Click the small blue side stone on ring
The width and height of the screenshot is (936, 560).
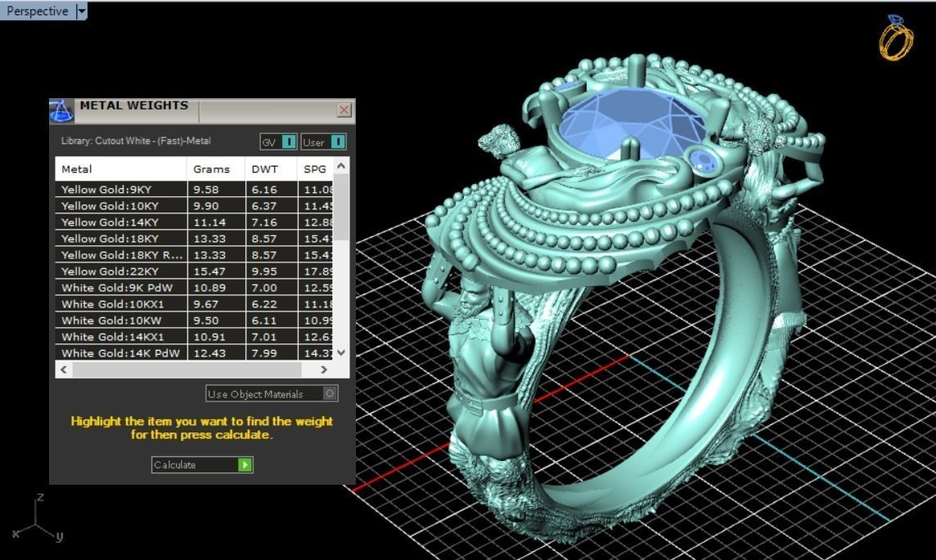[x=703, y=160]
